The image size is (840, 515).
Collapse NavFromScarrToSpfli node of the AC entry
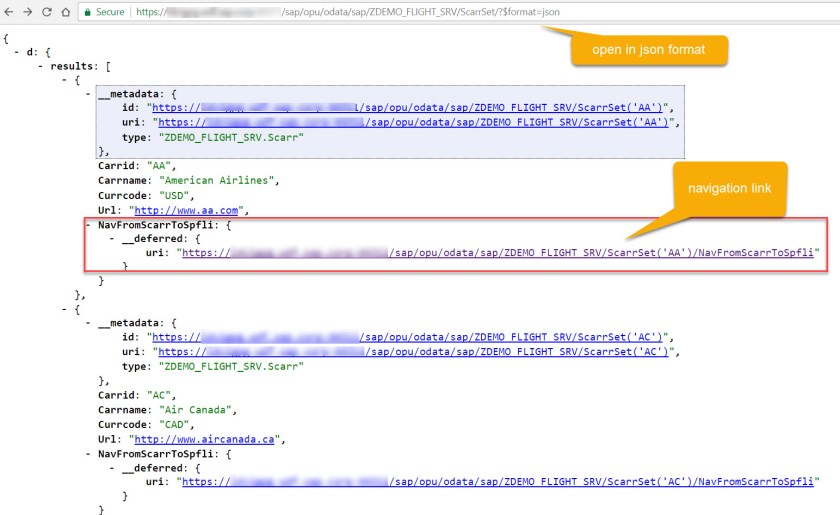pyautogui.click(x=88, y=454)
